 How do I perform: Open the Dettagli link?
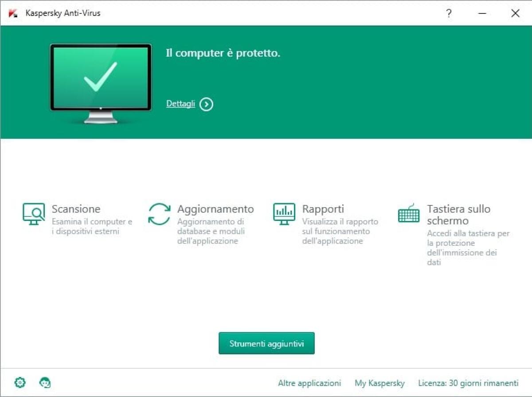coord(180,103)
